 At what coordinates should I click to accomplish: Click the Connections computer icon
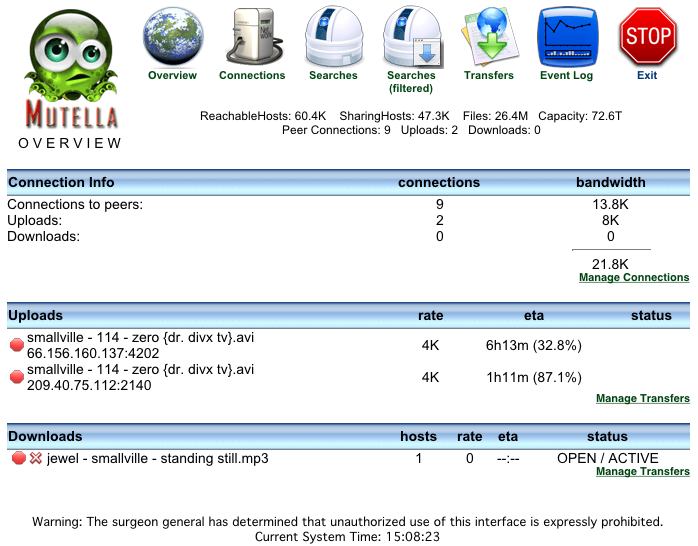(x=252, y=36)
